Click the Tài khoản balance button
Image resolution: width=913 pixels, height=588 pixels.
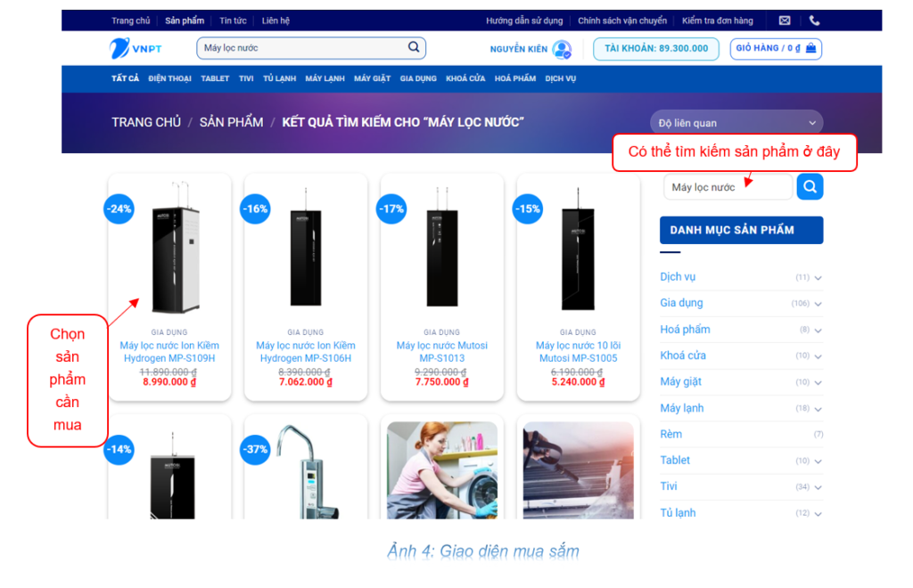click(655, 48)
